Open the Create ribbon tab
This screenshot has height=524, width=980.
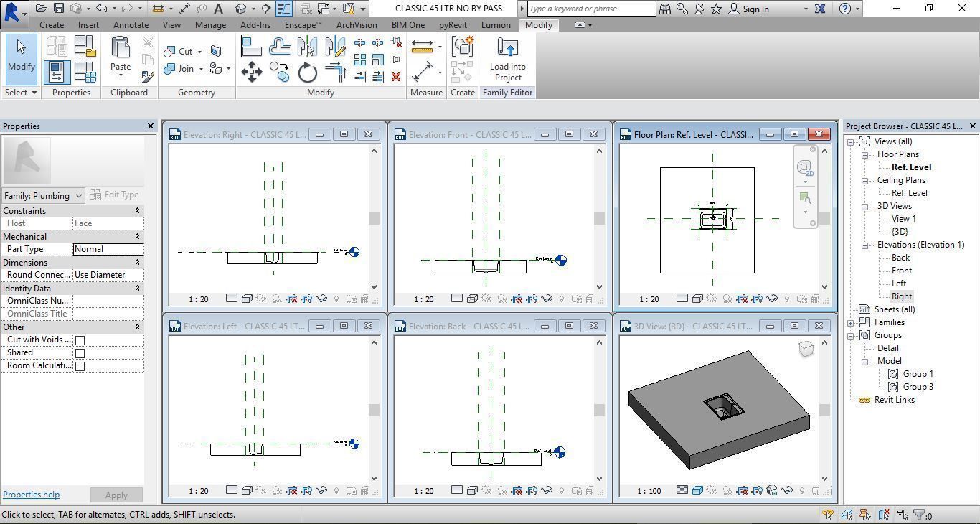(x=52, y=25)
